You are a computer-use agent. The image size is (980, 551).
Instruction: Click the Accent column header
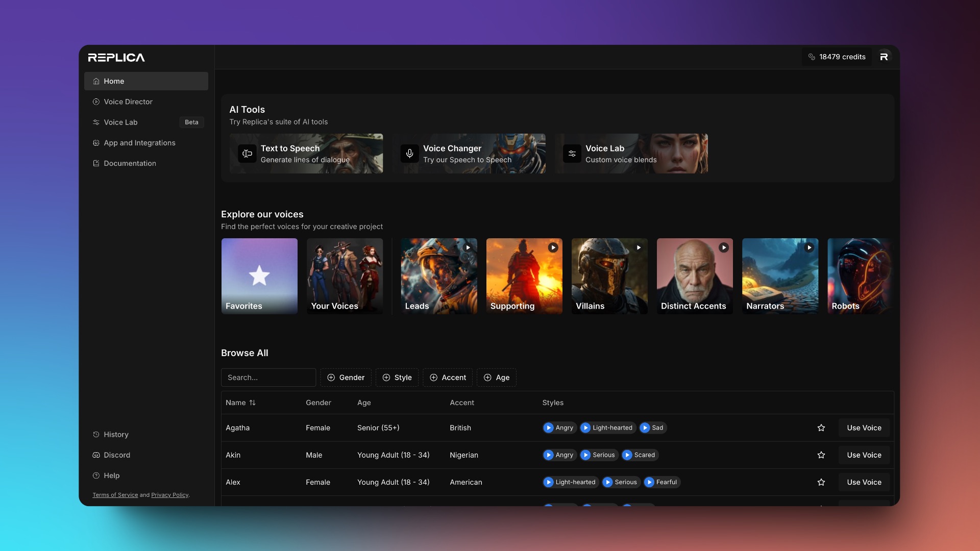pyautogui.click(x=462, y=403)
